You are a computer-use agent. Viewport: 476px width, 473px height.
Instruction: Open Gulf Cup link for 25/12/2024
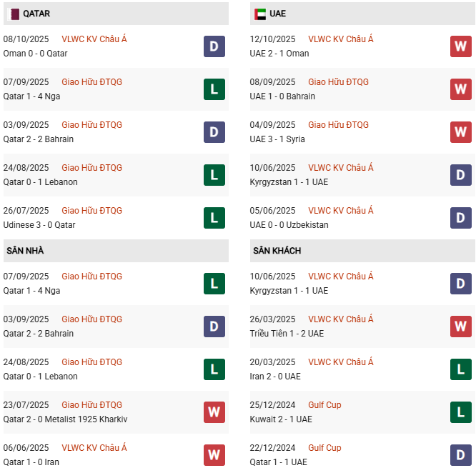(324, 405)
